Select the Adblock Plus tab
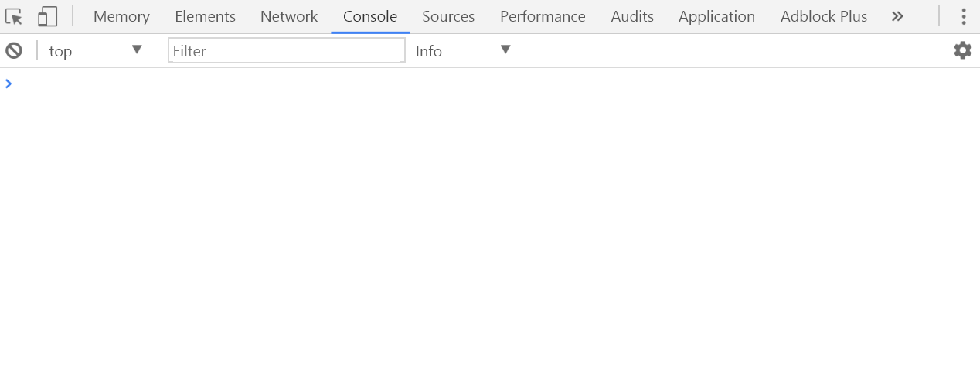Screen dimensions: 980x373 (824, 16)
